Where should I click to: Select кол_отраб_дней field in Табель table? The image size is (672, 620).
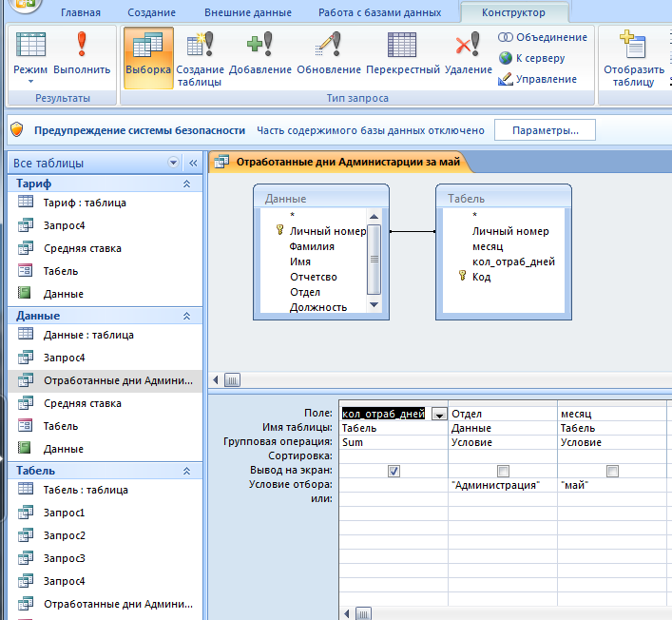(x=513, y=262)
